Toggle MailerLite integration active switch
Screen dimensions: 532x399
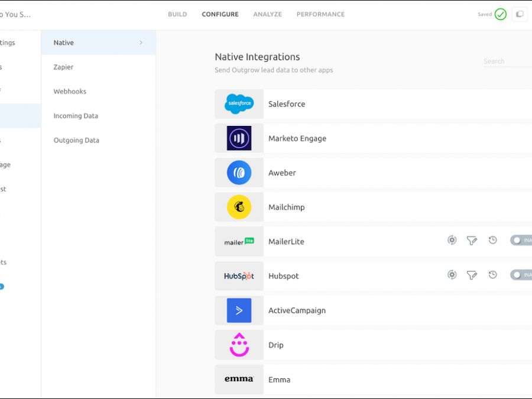point(520,241)
